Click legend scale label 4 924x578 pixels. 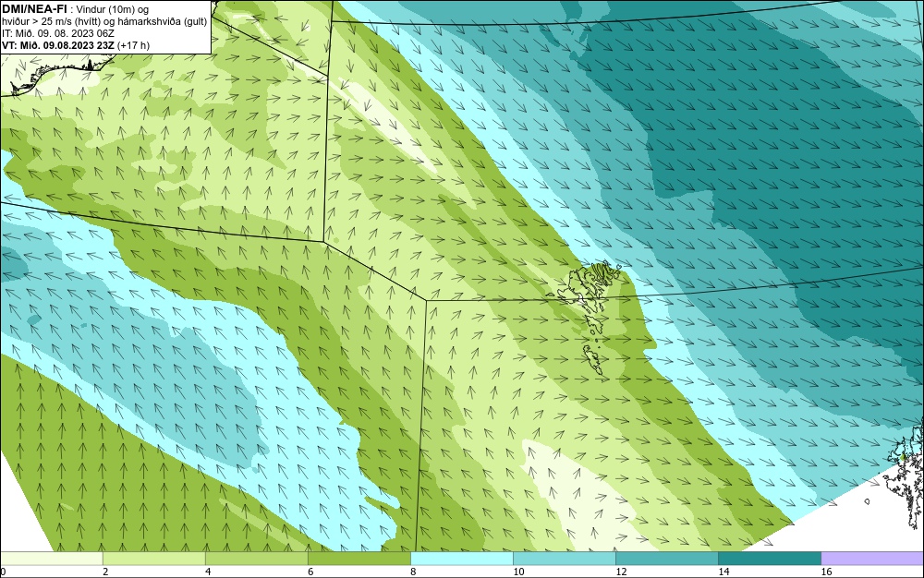208,572
